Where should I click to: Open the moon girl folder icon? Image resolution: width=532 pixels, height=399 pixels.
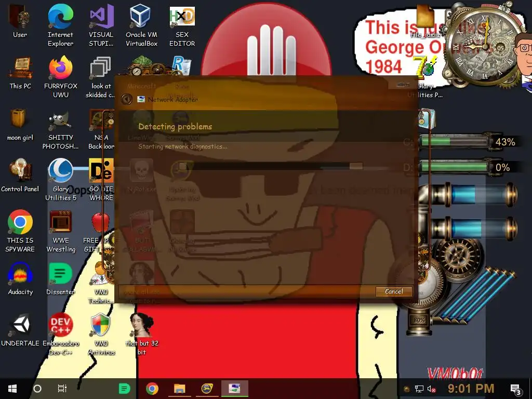click(x=20, y=125)
